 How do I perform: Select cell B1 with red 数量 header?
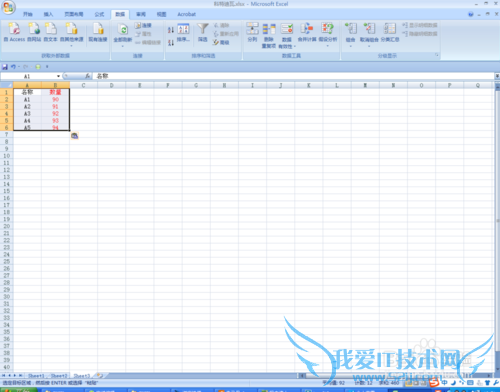(55, 92)
